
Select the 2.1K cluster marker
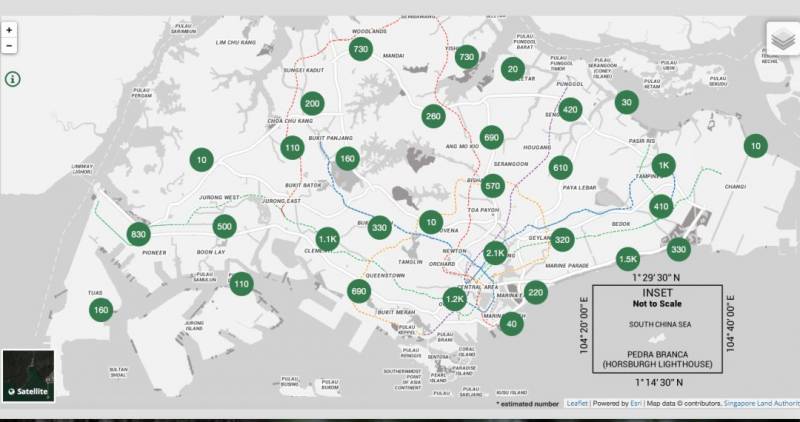[x=495, y=253]
